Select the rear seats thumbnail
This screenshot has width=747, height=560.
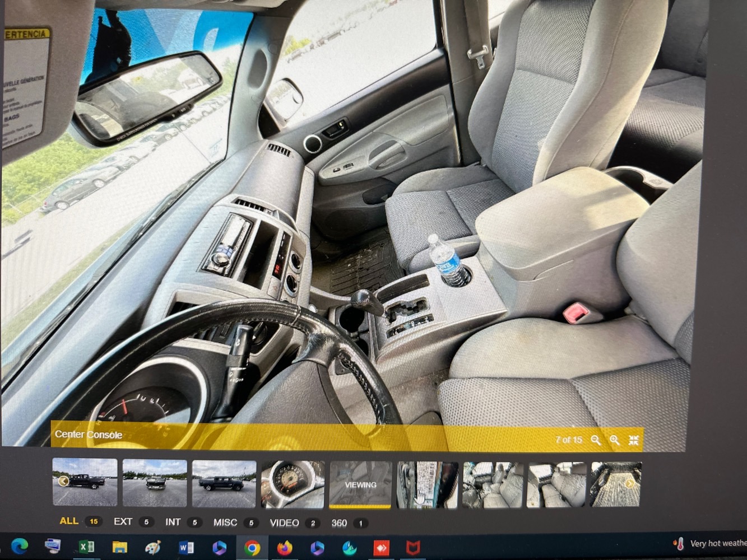(x=556, y=485)
